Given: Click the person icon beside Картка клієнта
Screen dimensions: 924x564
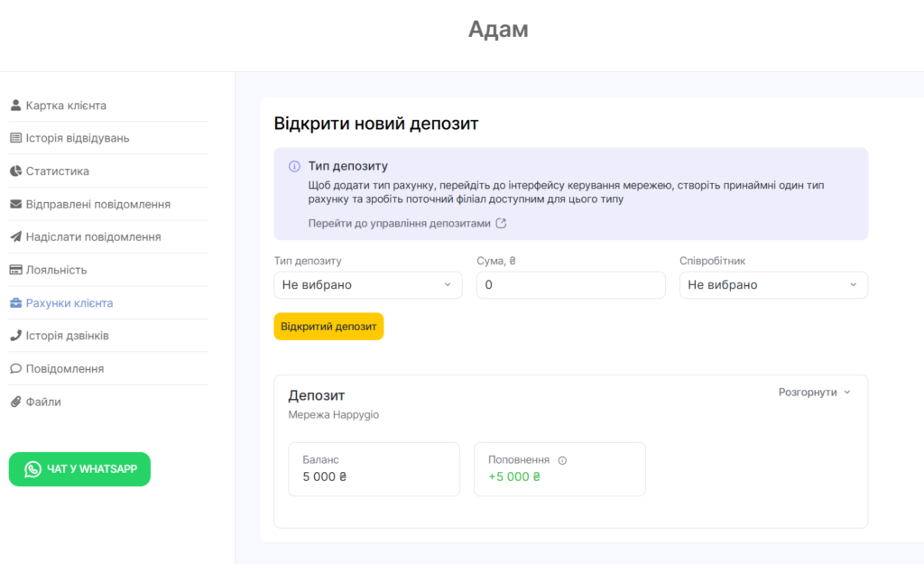Looking at the screenshot, I should pyautogui.click(x=15, y=106).
